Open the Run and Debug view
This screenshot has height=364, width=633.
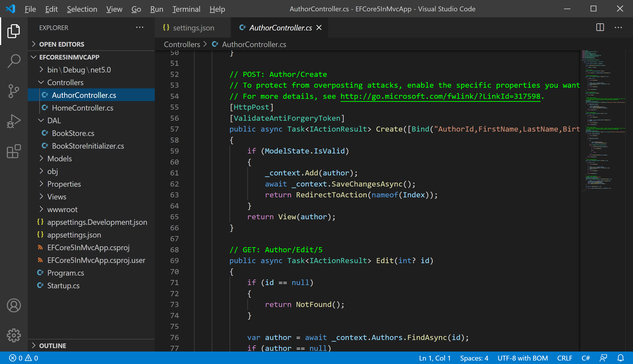[x=13, y=121]
